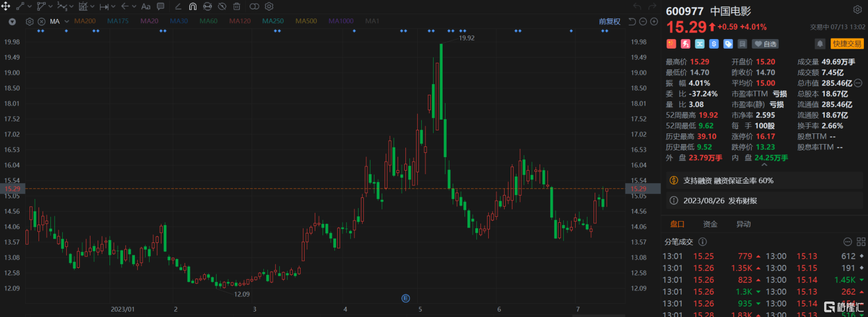This screenshot has width=868, height=317.
Task: Open MA indicator settings gear
Action: click(30, 21)
